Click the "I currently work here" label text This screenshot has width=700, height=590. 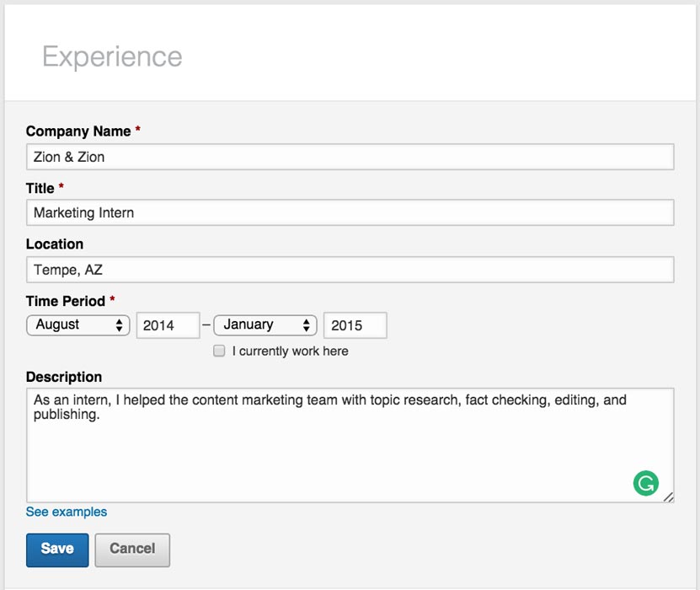tap(290, 351)
